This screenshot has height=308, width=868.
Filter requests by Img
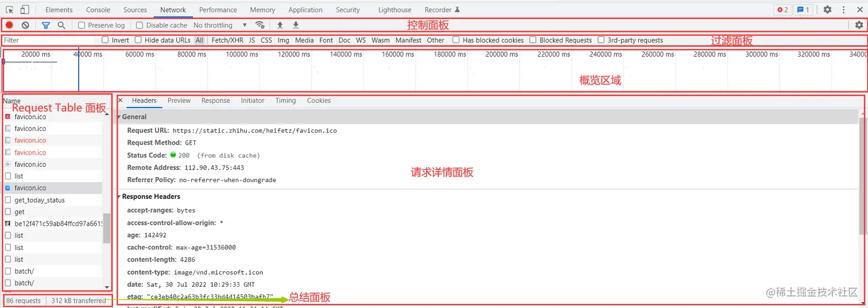[x=284, y=40]
